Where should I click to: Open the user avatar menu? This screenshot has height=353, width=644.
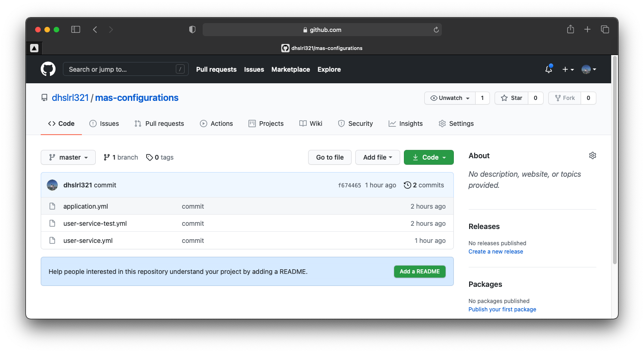[589, 69]
